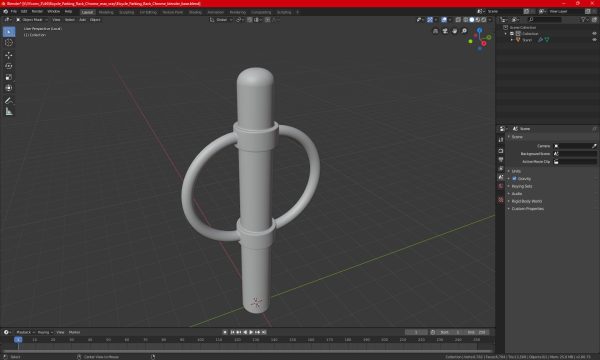The width and height of the screenshot is (600, 360).
Task: Toggle the Gravity checkbox
Action: pos(514,179)
